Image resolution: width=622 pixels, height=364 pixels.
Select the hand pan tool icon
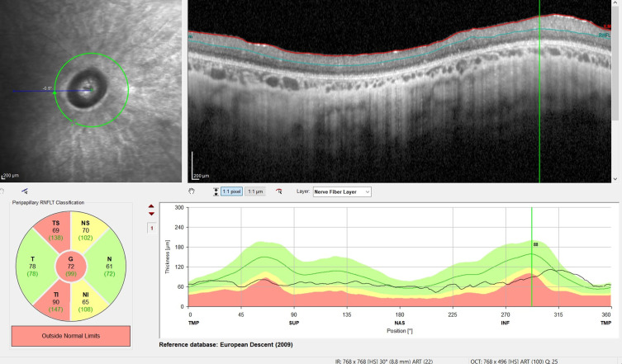tap(192, 191)
